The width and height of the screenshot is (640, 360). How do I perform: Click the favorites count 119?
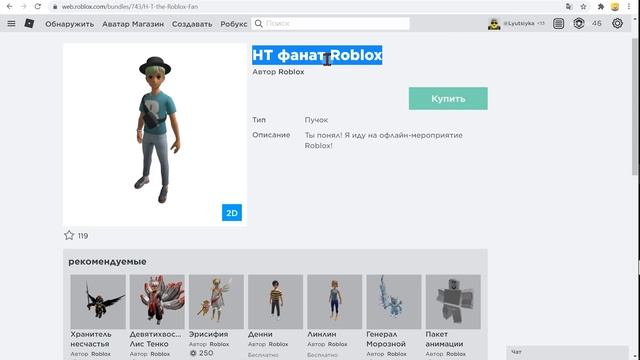click(83, 236)
